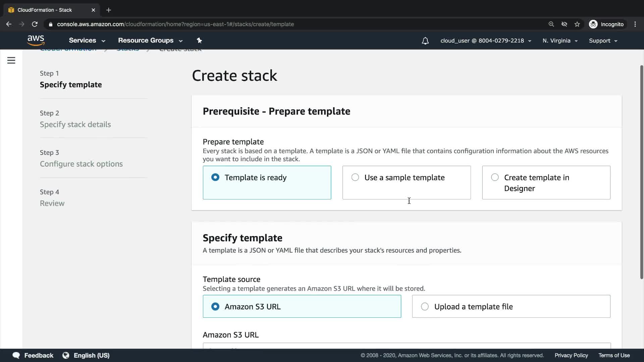Open the notifications bell icon
Viewport: 644px width, 362px height.
tap(425, 41)
